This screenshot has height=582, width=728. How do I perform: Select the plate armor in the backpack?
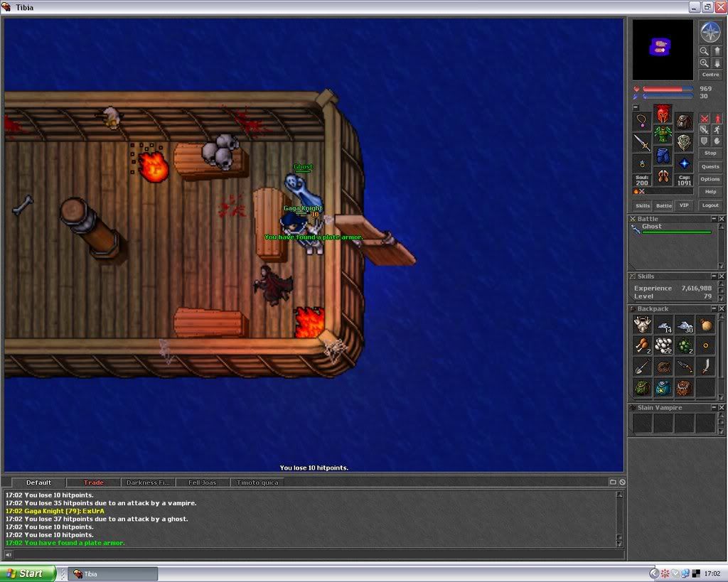[x=643, y=325]
